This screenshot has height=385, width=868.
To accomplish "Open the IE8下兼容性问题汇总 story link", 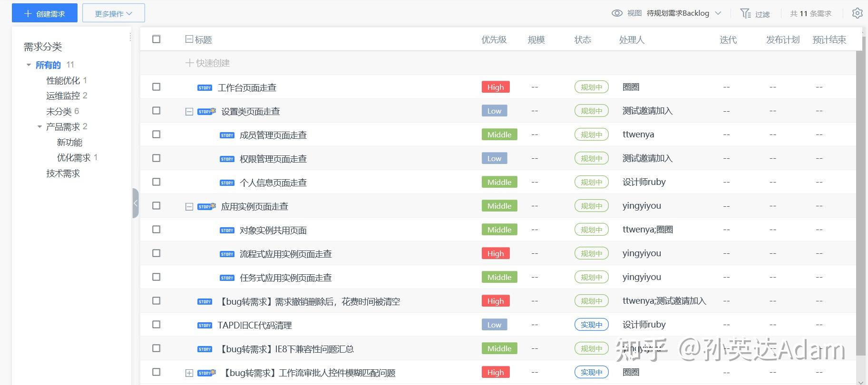I will pyautogui.click(x=286, y=349).
